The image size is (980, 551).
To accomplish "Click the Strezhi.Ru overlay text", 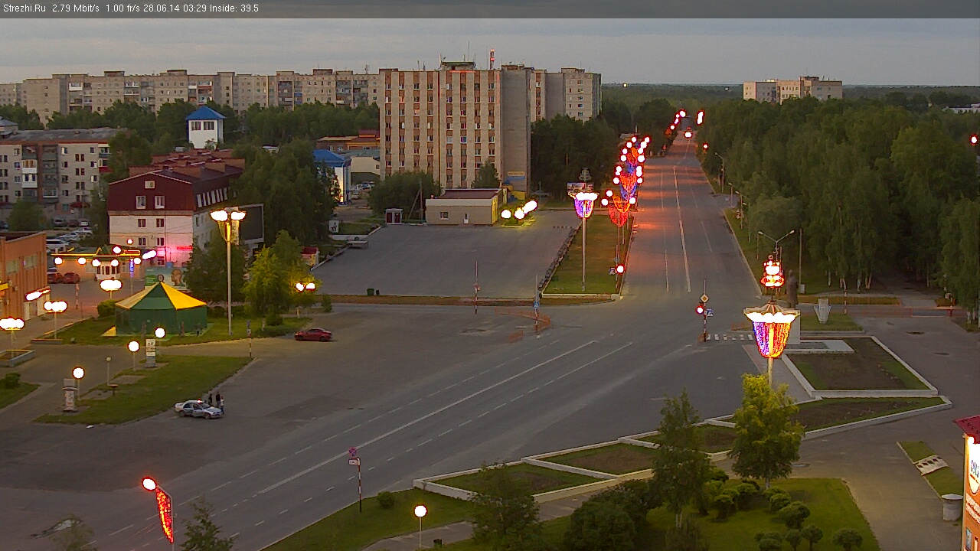I will pos(24,8).
